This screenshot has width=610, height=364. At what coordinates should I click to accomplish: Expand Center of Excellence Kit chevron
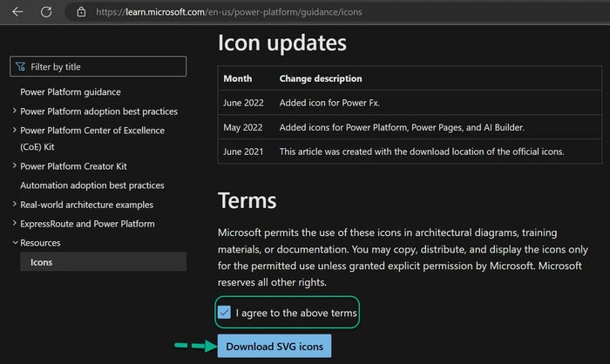click(x=15, y=131)
